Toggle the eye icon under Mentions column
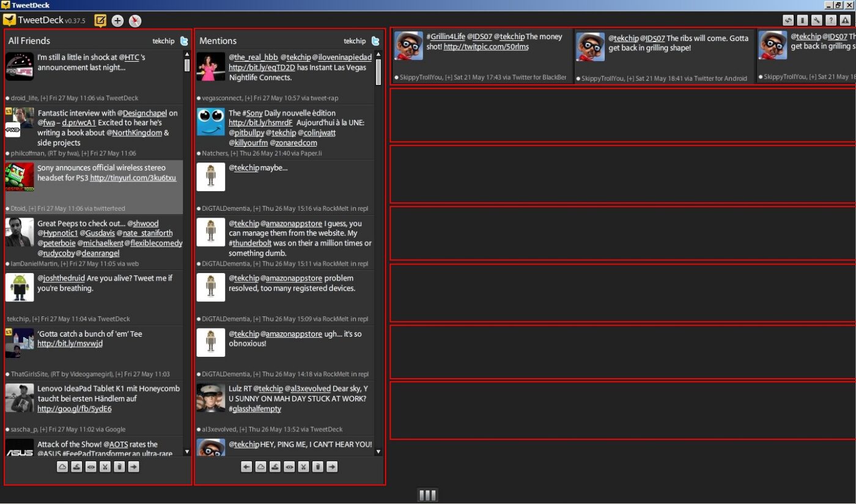 tap(289, 467)
